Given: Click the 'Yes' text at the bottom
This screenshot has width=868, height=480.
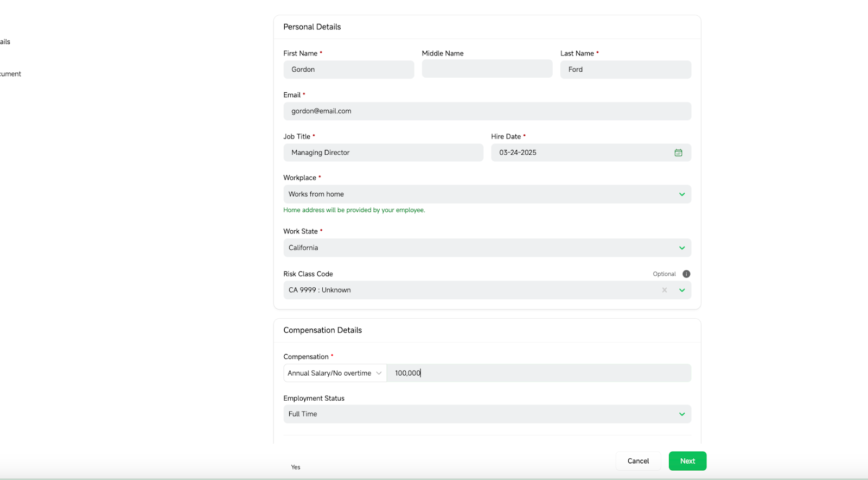Looking at the screenshot, I should click(296, 467).
